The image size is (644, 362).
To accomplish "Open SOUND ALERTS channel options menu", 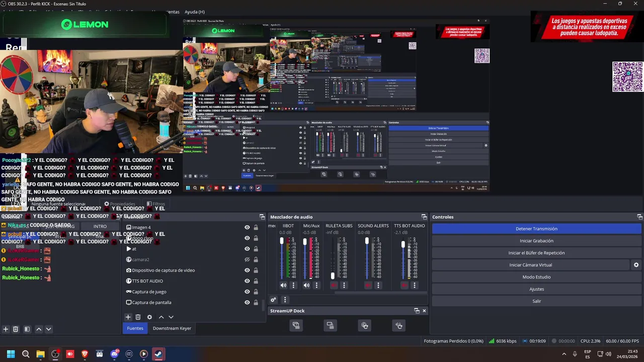I will (378, 285).
